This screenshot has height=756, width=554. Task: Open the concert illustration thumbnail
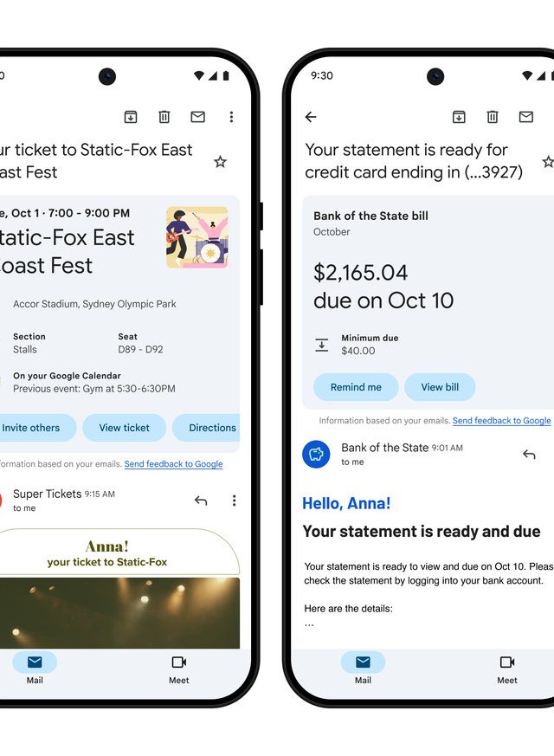point(197,237)
